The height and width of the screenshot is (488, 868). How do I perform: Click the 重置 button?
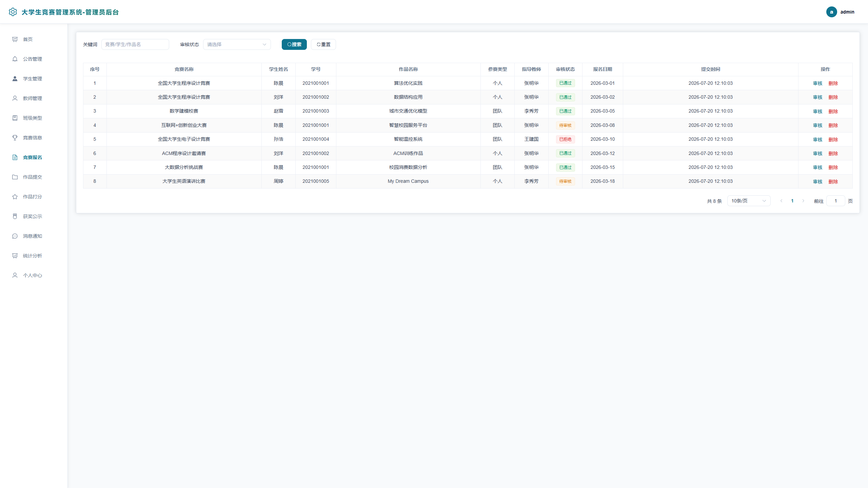coord(323,44)
